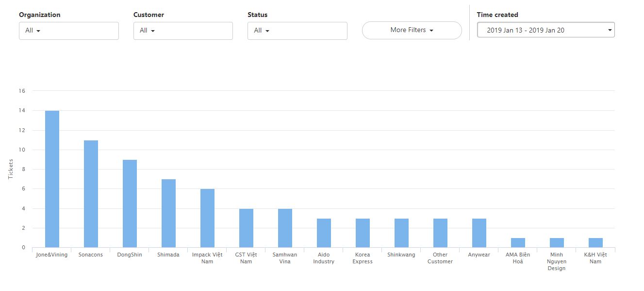Open the Status filter dropdown
Screen dimensions: 644x291
pos(297,31)
